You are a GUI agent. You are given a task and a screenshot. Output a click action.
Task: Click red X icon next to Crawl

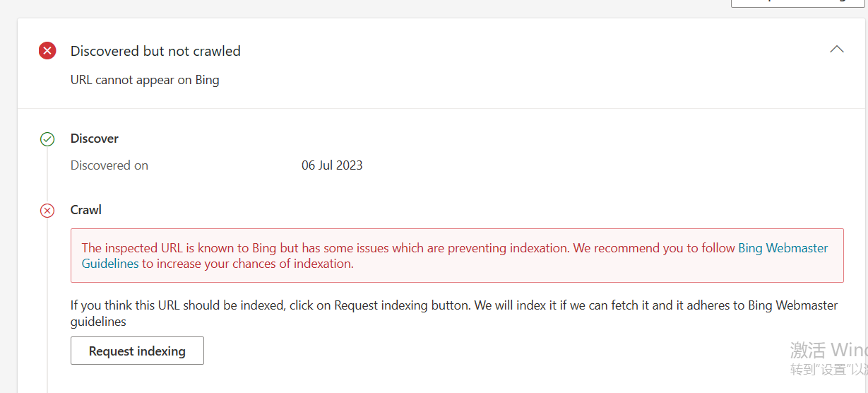[x=47, y=211]
